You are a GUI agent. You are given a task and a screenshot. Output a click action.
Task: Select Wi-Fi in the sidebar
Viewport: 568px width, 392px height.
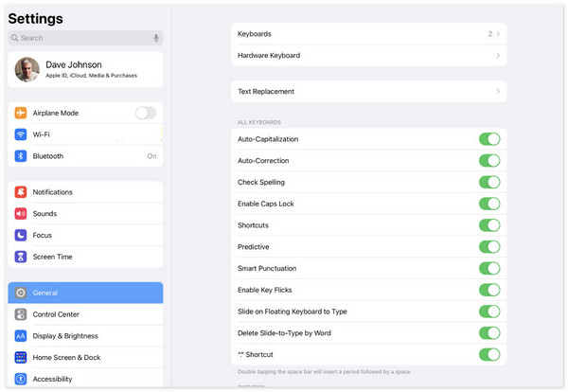(85, 134)
